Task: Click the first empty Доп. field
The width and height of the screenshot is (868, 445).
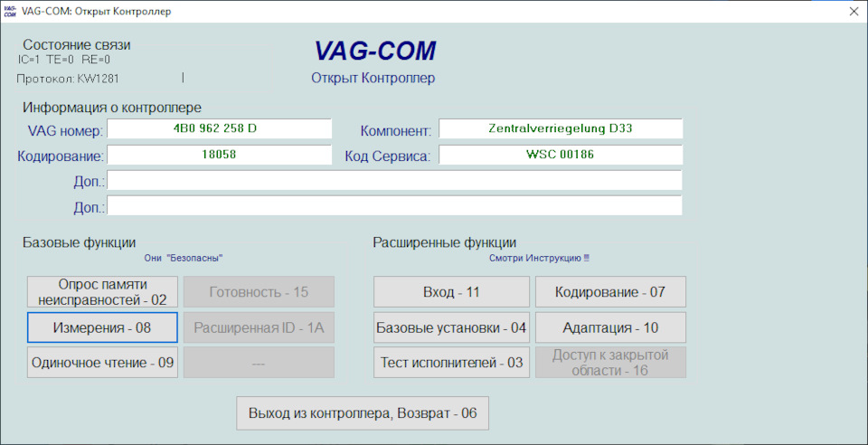Action: click(395, 180)
